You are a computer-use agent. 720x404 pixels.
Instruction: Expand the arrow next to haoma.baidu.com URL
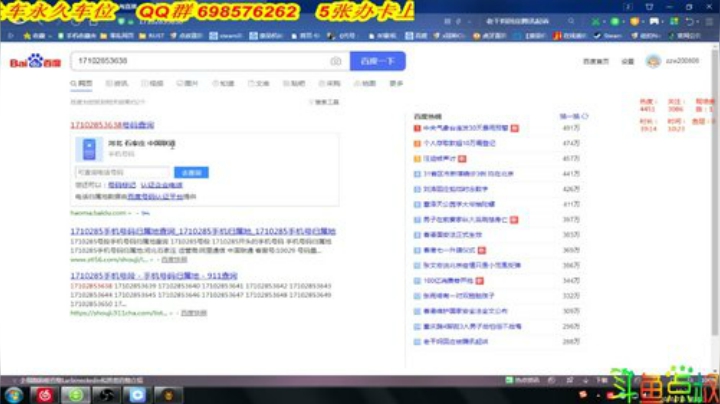[130, 213]
